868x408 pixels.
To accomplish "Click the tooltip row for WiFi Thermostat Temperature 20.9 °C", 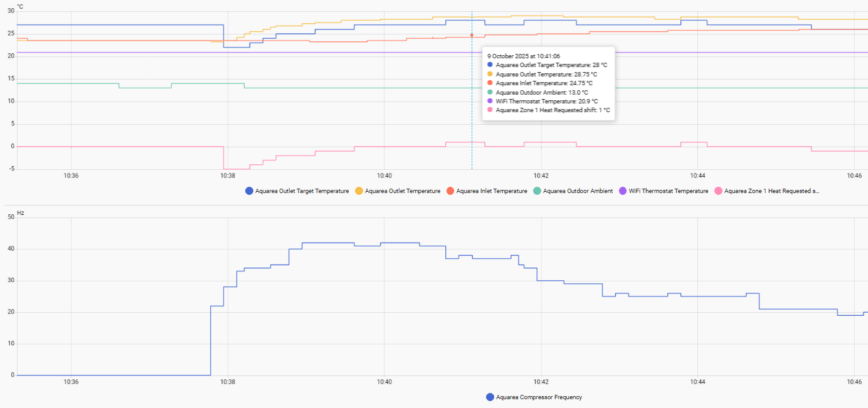I will tap(546, 101).
